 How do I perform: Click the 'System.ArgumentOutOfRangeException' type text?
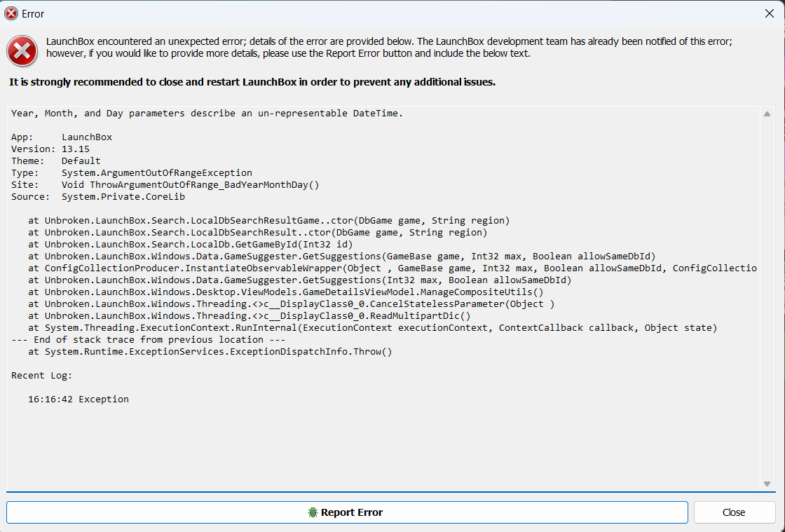(157, 172)
